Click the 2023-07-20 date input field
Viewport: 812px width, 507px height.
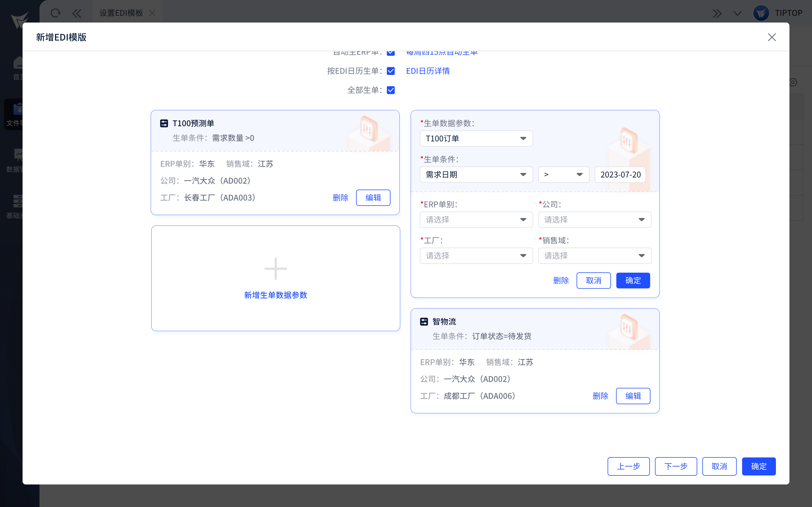[x=620, y=175]
